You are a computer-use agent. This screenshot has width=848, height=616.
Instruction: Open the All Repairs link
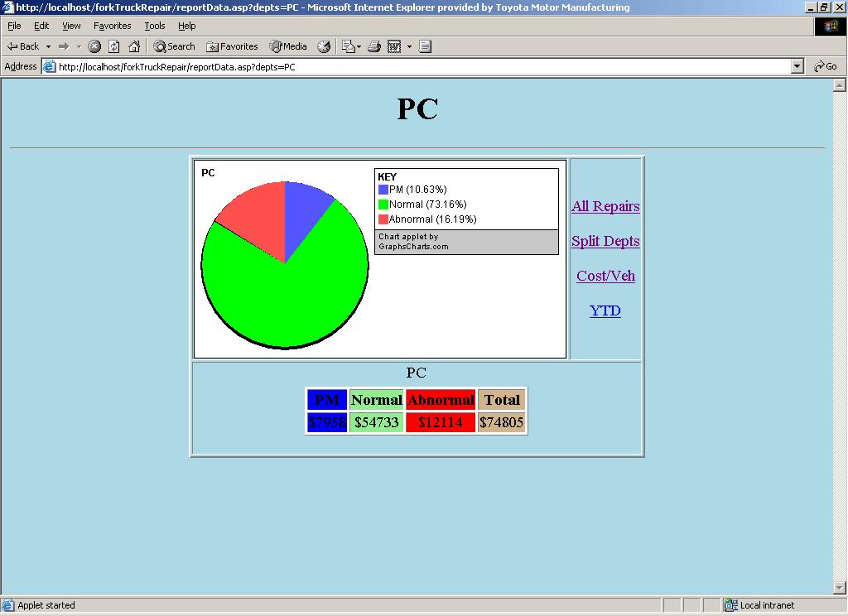(x=605, y=206)
